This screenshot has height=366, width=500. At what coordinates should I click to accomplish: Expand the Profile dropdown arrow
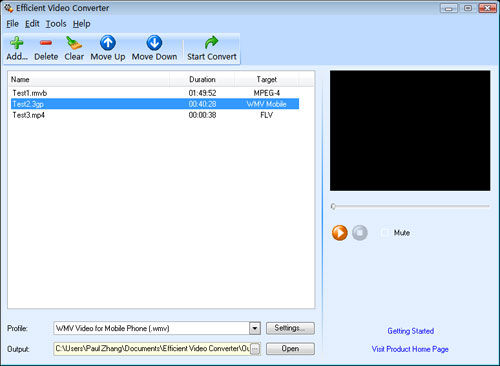click(255, 328)
